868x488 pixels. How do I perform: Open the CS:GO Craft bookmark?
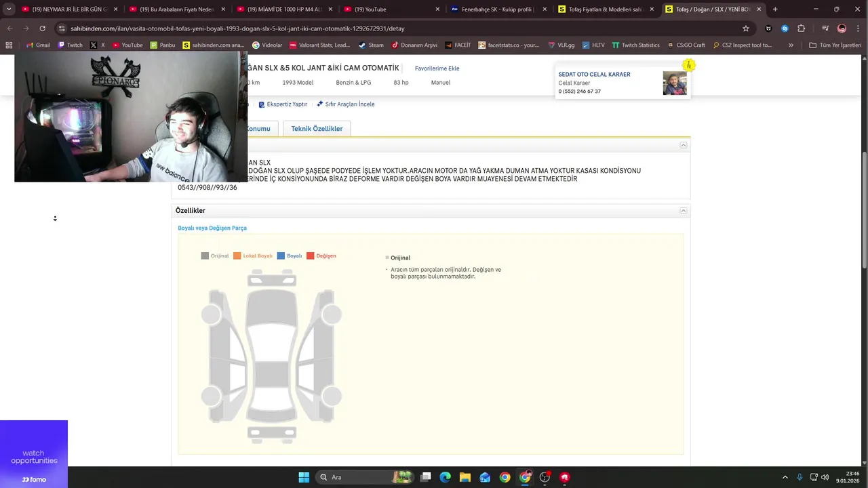tap(686, 45)
